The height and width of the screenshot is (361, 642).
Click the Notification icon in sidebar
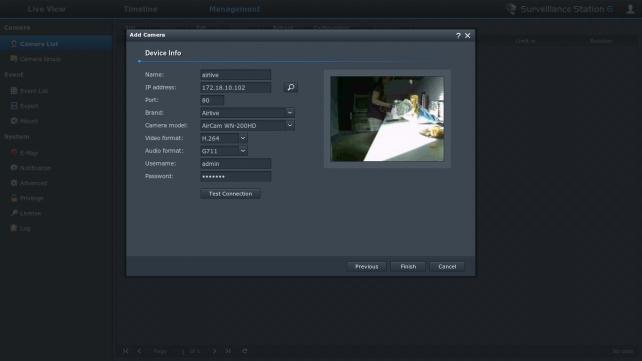pos(14,168)
